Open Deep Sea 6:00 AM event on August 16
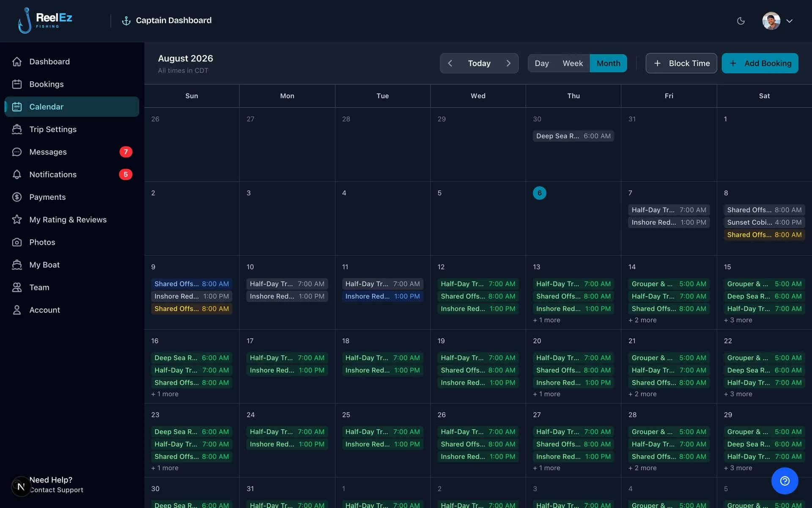The height and width of the screenshot is (508, 812). click(x=192, y=358)
